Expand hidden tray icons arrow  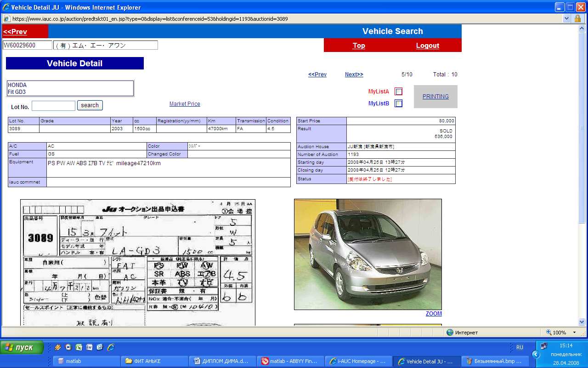(535, 355)
